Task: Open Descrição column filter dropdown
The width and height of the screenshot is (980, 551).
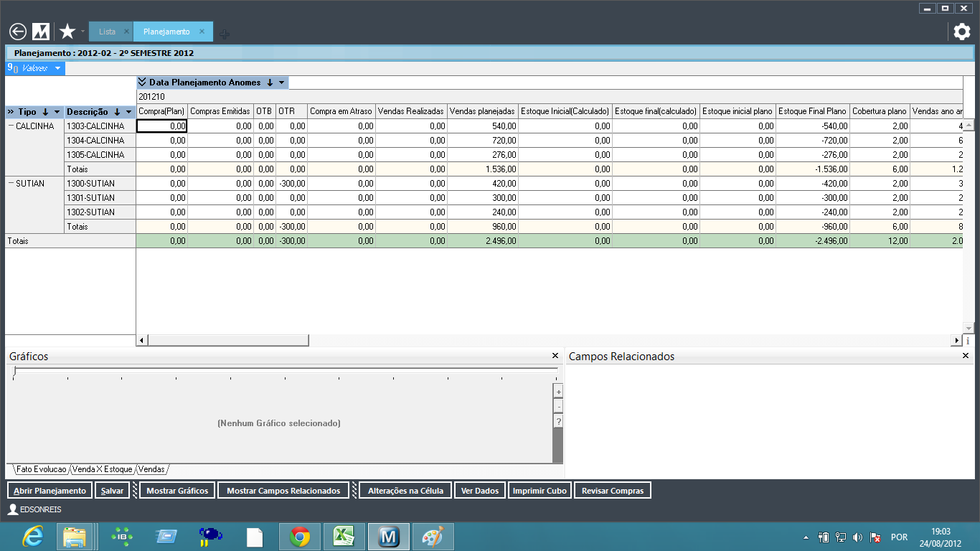Action: [x=129, y=112]
